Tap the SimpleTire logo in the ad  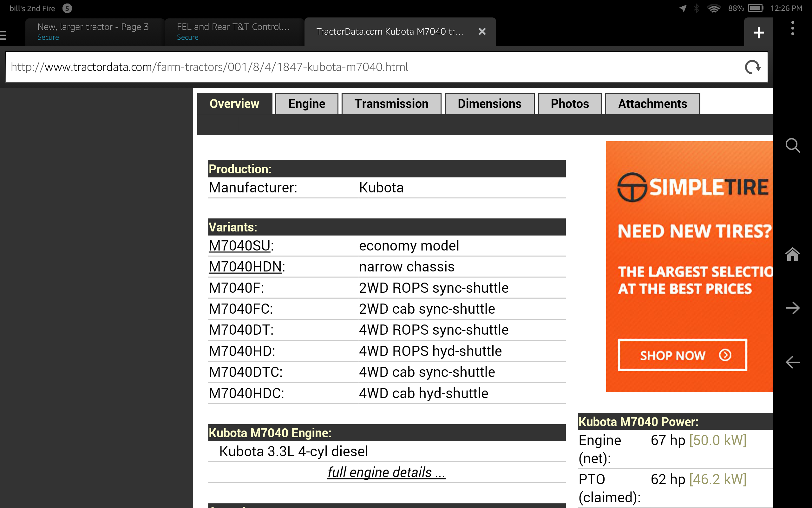pos(692,187)
